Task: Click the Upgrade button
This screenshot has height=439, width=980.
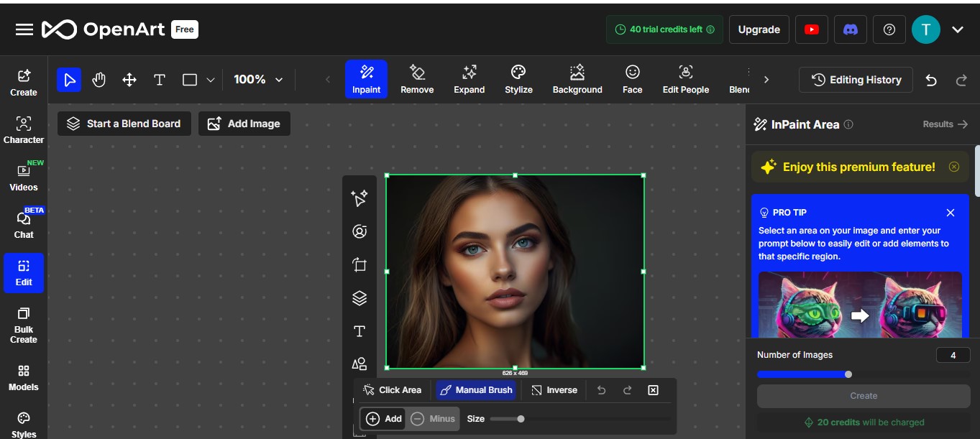Action: point(759,29)
